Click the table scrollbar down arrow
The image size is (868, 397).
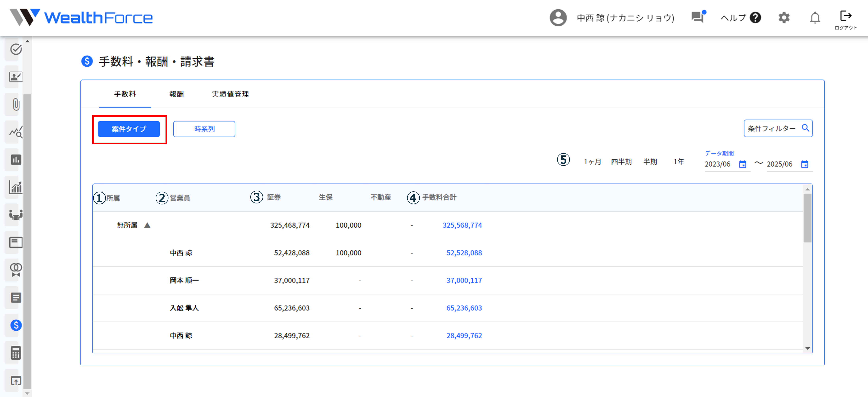(x=807, y=348)
